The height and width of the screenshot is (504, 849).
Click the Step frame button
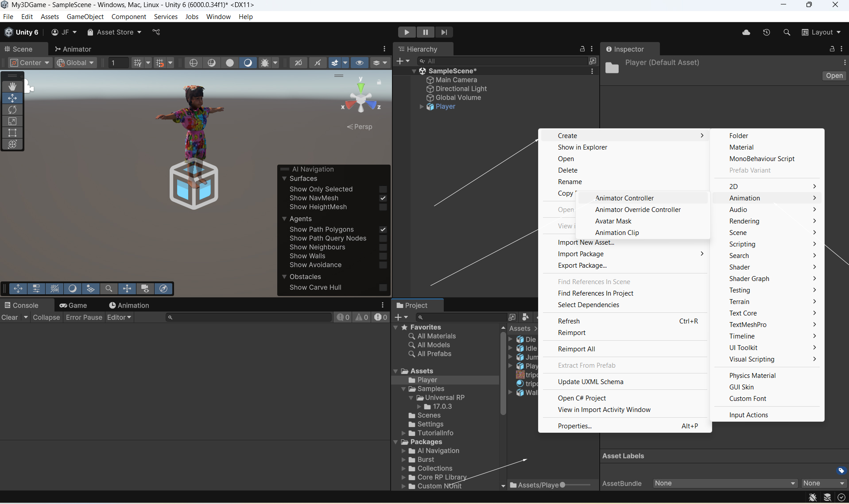[x=444, y=32]
